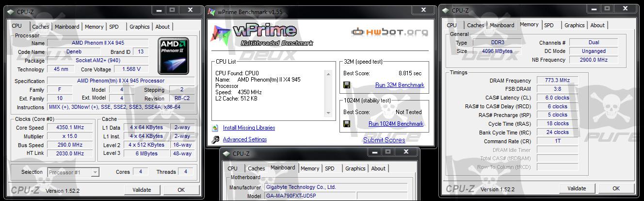Click the Advanced Settings magnifier icon

coord(215,140)
